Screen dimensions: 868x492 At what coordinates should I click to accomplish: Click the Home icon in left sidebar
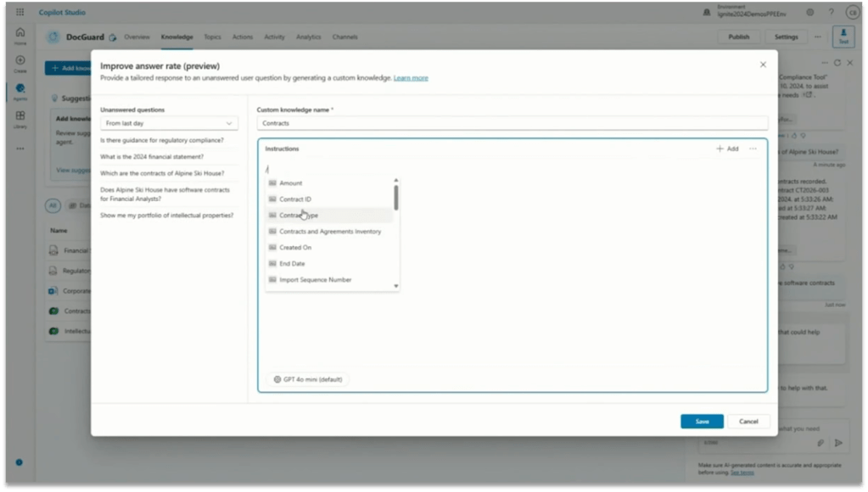[x=20, y=34]
